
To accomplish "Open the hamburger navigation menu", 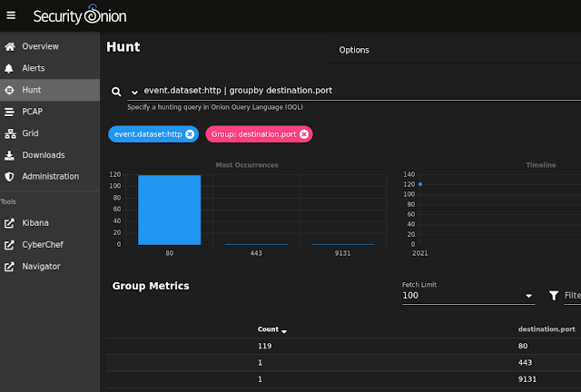I will pyautogui.click(x=11, y=15).
